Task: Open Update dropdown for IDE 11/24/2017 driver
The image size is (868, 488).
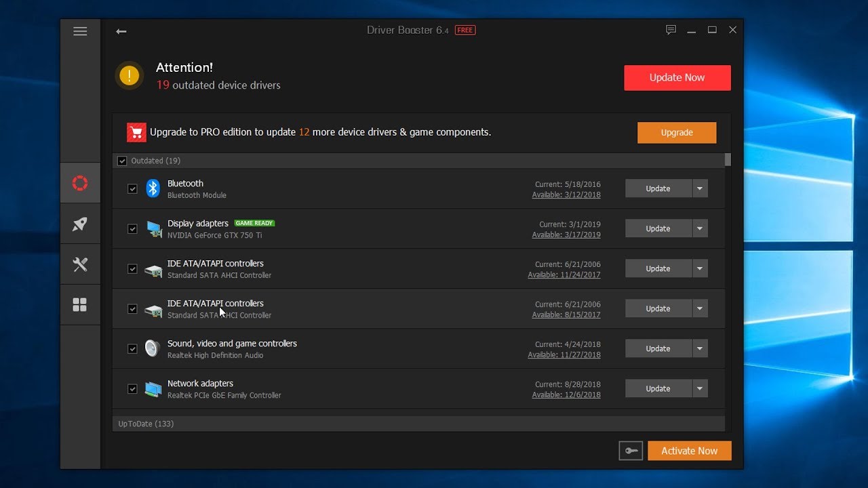Action: click(700, 268)
